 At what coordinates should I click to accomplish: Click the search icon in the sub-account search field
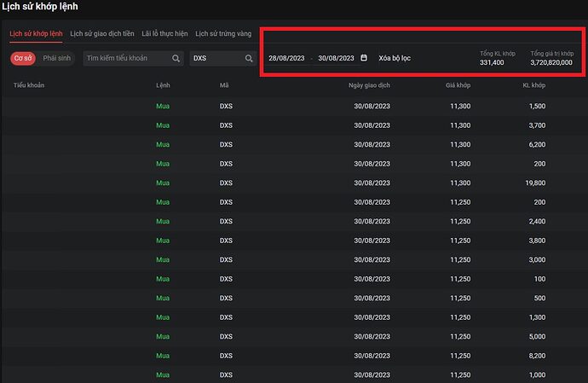click(x=176, y=58)
